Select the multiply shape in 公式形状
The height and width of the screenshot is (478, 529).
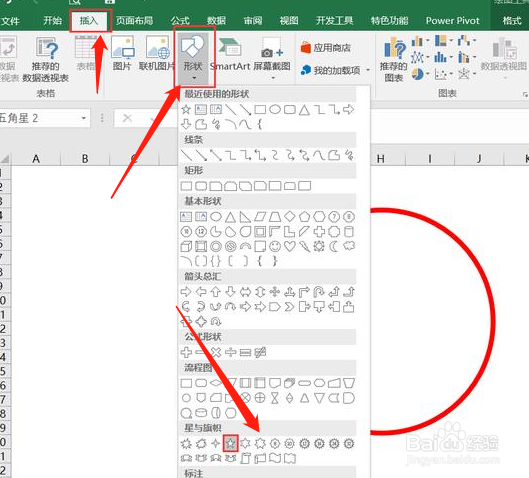tap(216, 352)
